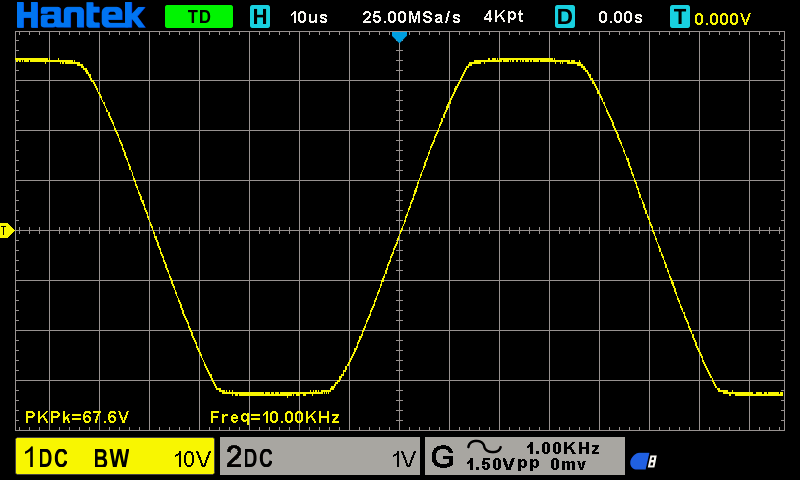Click the channel 2 1V scale value

404,459
